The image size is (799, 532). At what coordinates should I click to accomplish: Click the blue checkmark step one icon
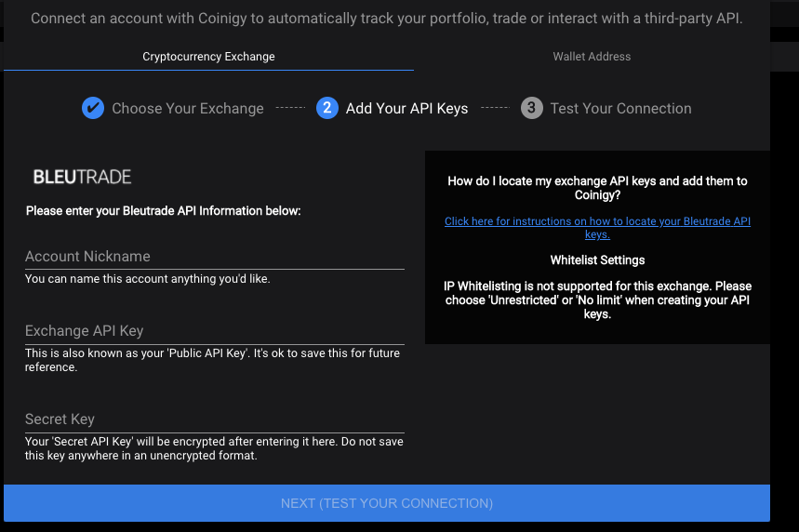[x=93, y=108]
